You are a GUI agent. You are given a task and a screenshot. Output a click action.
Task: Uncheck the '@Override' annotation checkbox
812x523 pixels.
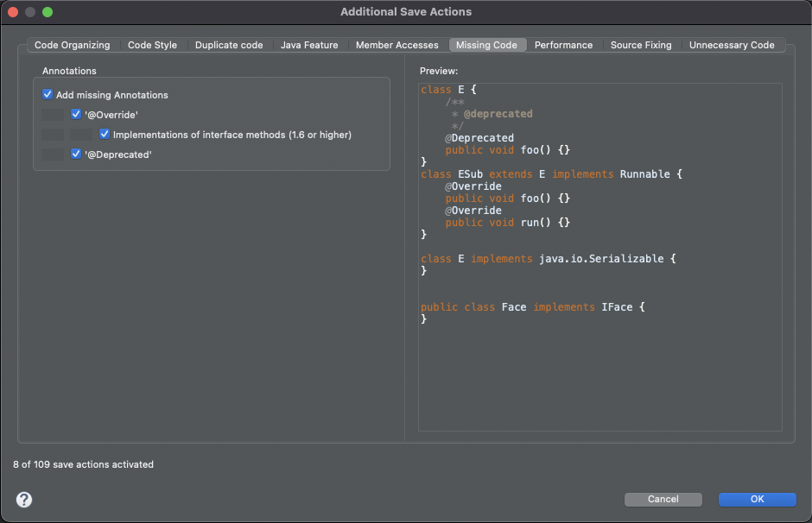[x=77, y=115]
